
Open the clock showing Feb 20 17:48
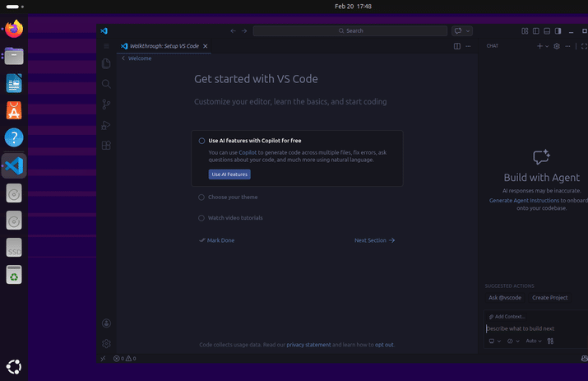point(353,7)
